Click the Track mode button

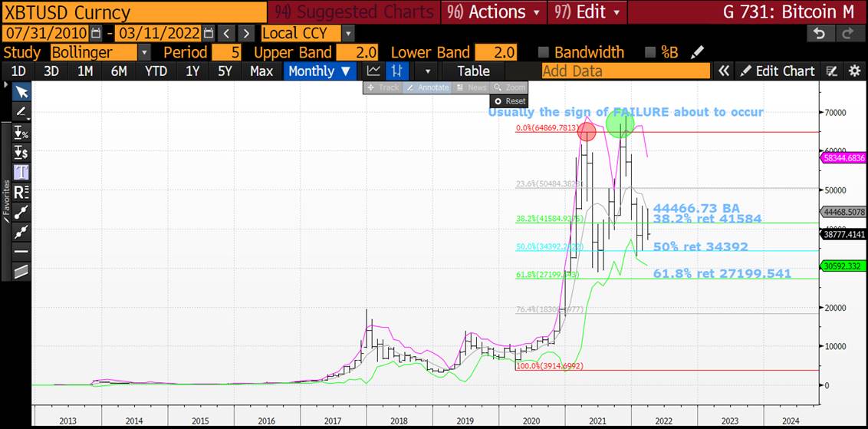point(383,87)
